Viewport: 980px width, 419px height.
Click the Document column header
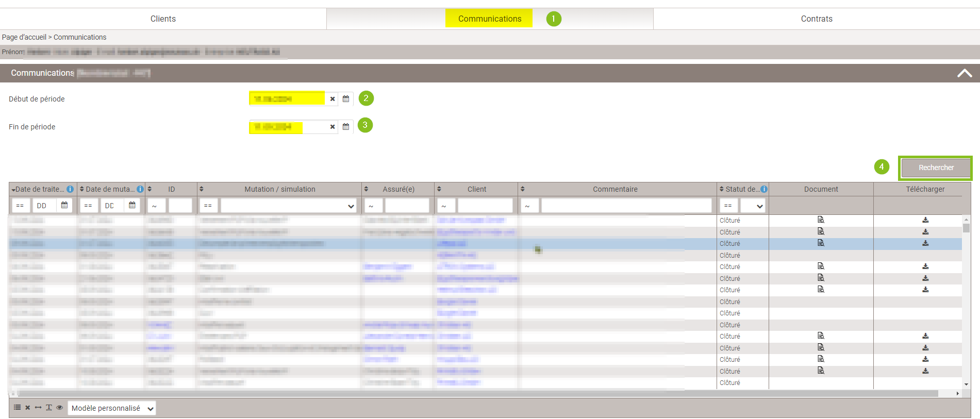coord(821,189)
